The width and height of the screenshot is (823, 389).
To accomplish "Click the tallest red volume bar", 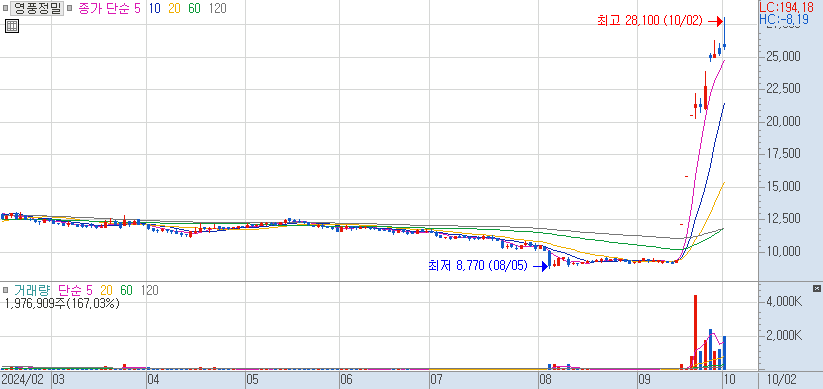I will tap(695, 332).
